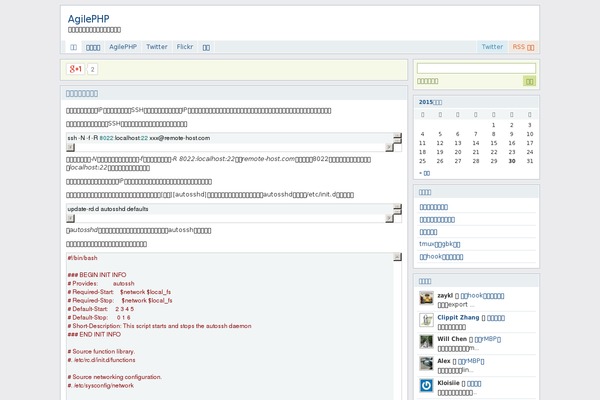This screenshot has height=400, width=600.
Task: Click Kloisiie's power-symbol avatar
Action: 426,385
